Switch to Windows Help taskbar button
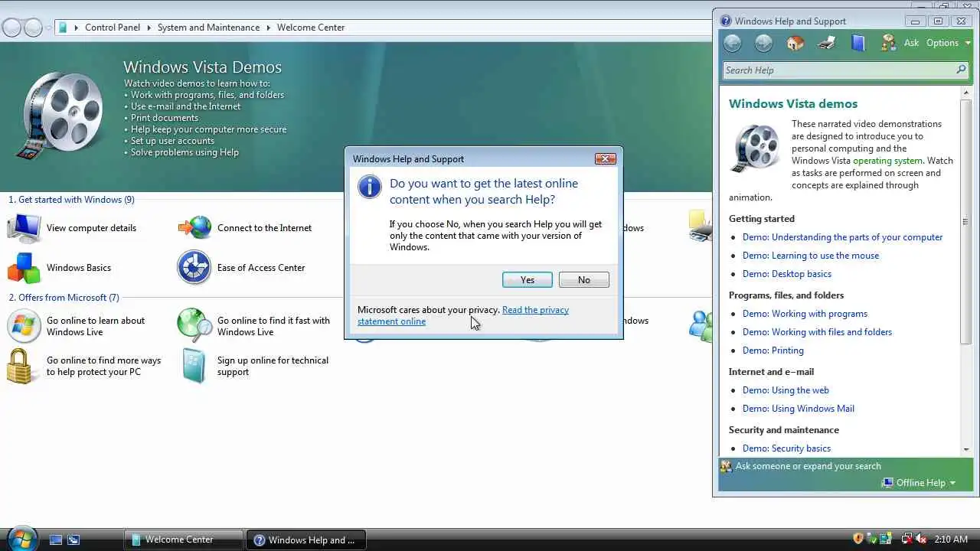This screenshot has width=980, height=551. 306,540
